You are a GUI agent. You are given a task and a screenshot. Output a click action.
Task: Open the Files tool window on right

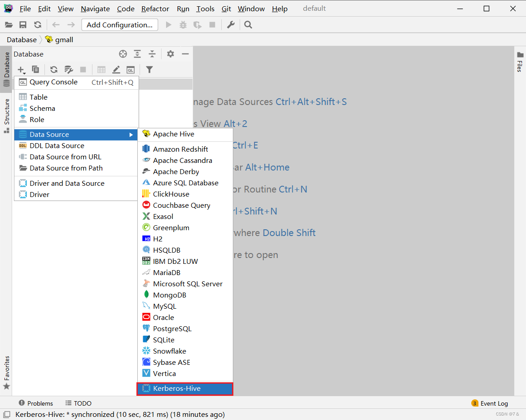pos(520,62)
